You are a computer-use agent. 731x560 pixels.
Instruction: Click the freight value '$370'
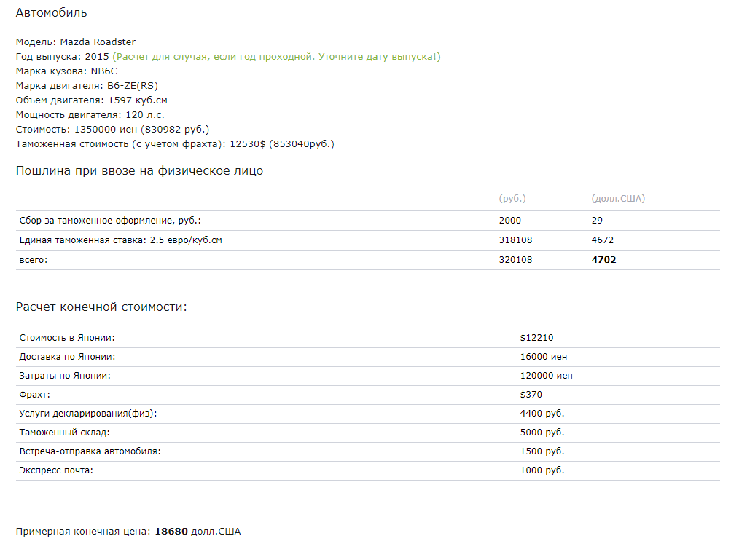pos(531,395)
